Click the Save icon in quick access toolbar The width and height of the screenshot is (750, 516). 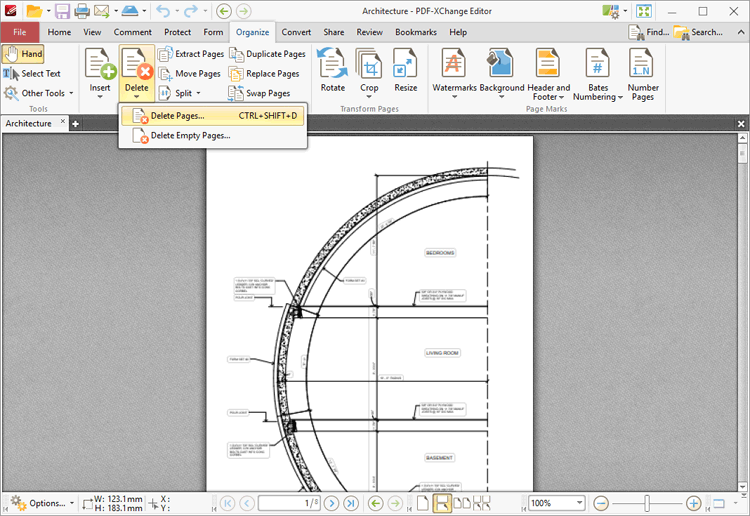pos(62,11)
